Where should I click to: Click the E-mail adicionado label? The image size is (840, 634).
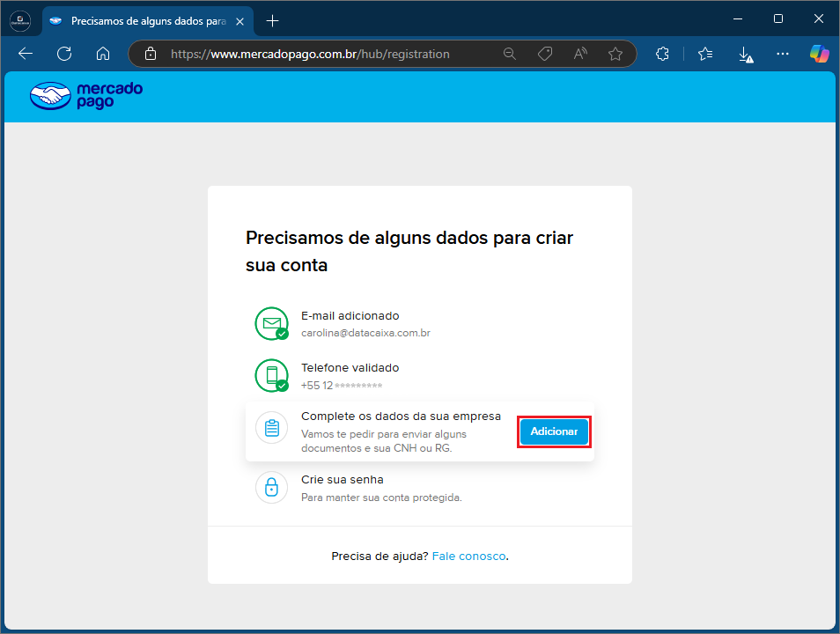pos(350,315)
